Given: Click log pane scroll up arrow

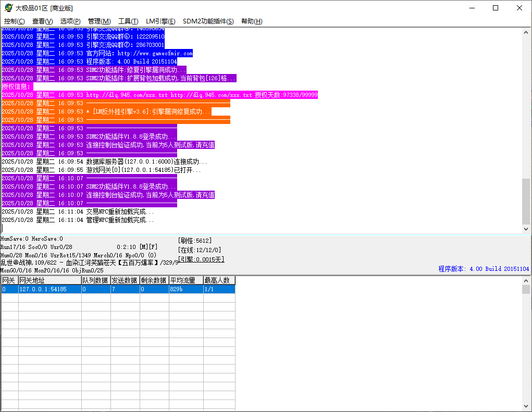Looking at the screenshot, I should [x=526, y=32].
